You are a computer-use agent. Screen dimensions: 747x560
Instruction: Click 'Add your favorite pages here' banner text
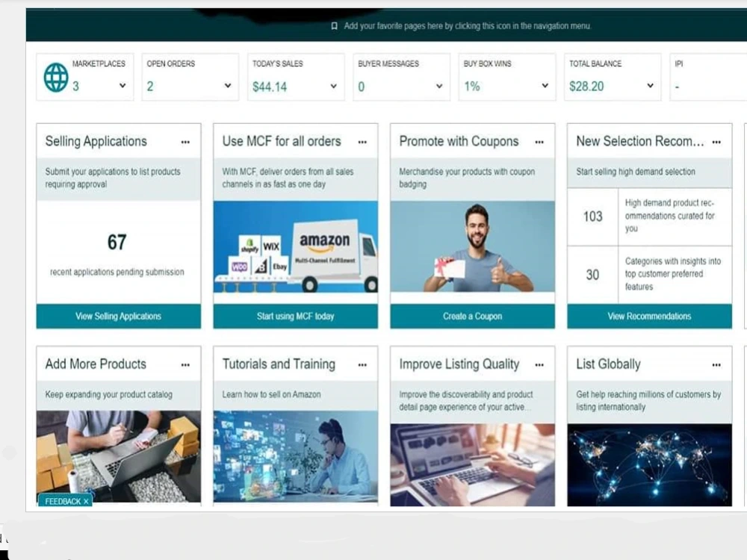(468, 25)
